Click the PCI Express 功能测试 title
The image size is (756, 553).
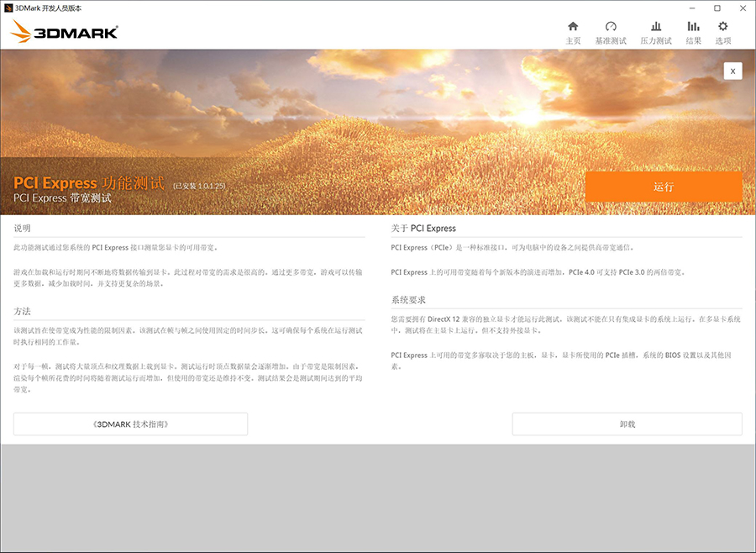click(x=89, y=183)
